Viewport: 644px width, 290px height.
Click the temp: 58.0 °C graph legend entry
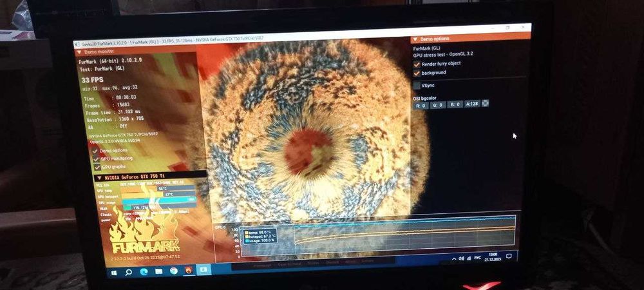(x=260, y=232)
